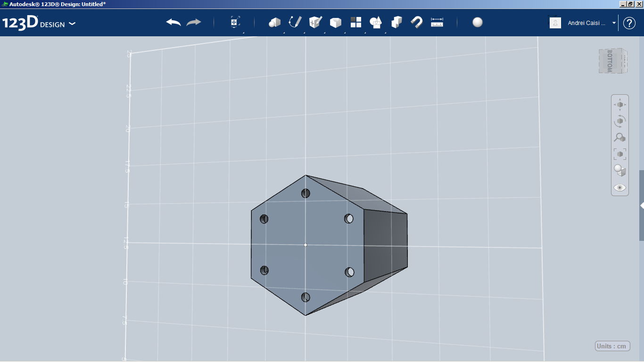Select the Sketch tool

(295, 22)
